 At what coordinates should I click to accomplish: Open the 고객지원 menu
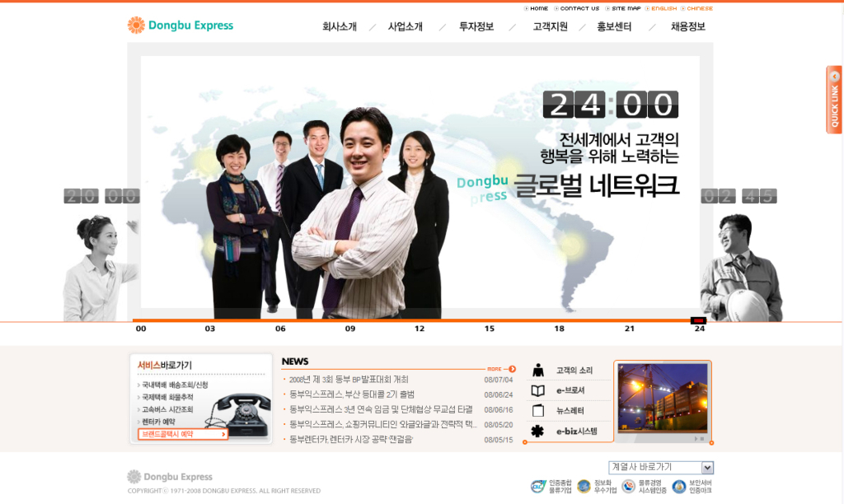coord(550,26)
